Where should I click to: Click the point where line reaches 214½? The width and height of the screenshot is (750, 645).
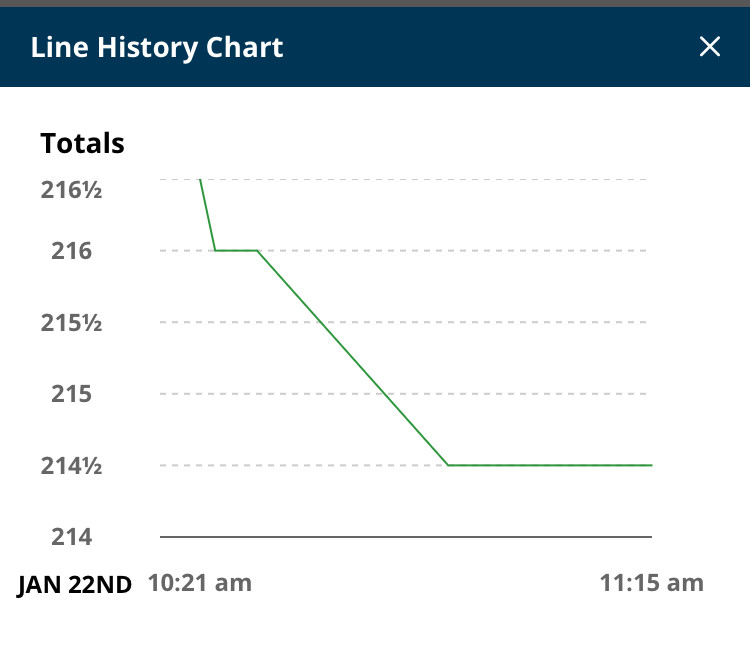coord(448,465)
